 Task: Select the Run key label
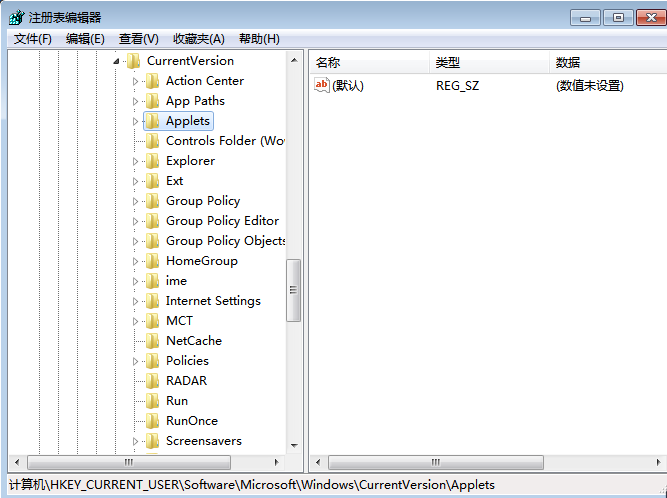click(177, 401)
